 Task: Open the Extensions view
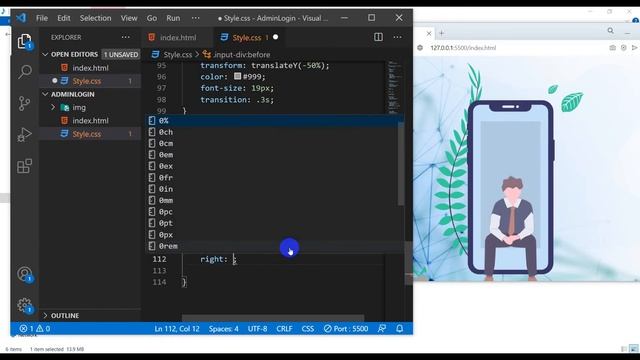point(24,166)
